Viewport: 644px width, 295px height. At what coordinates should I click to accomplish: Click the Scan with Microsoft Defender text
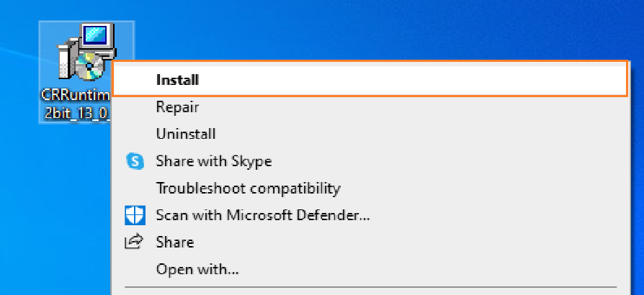[263, 215]
